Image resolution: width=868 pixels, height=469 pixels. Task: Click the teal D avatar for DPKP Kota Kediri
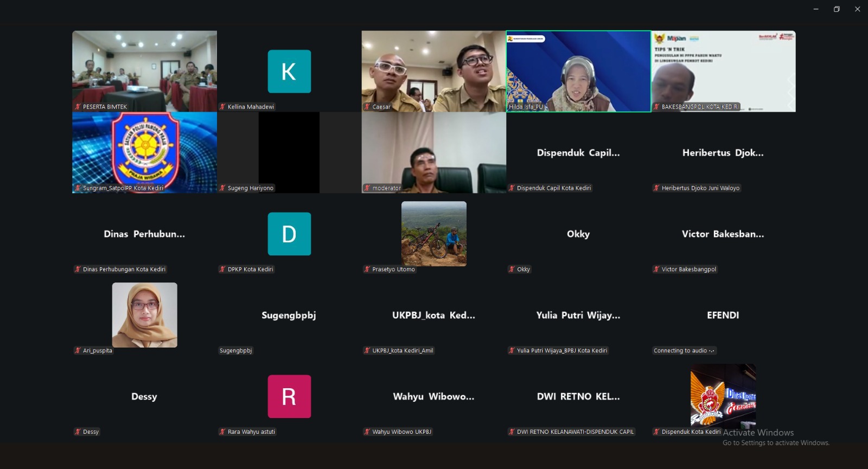(x=289, y=234)
